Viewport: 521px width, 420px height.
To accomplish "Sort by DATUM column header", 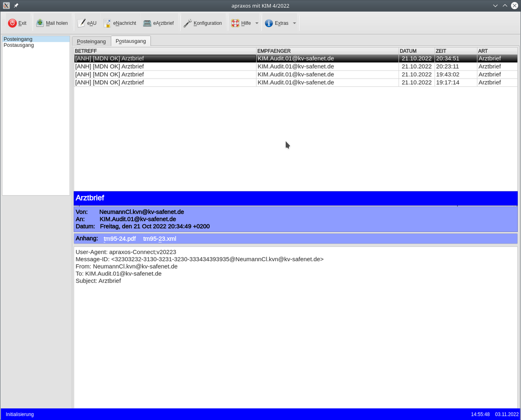I will [416, 51].
